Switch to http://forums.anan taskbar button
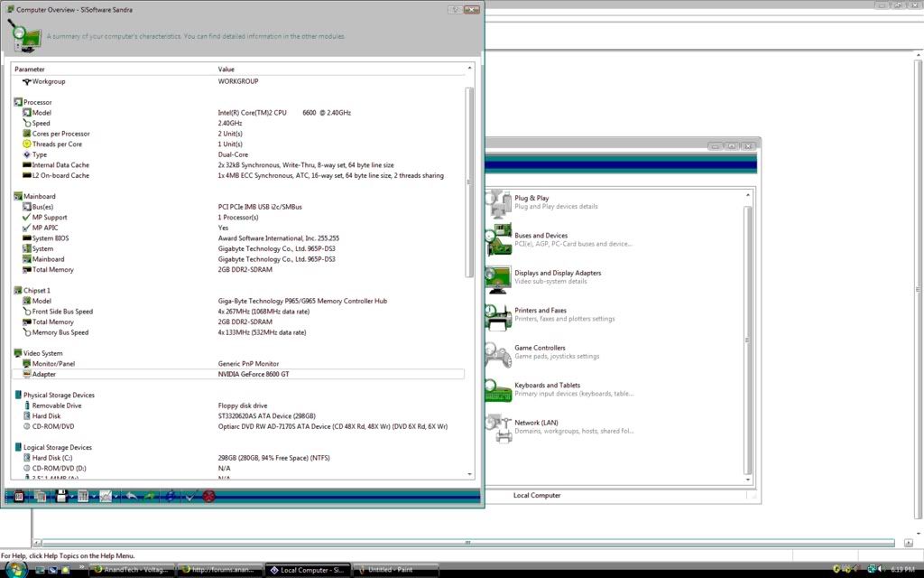This screenshot has width=924, height=578. 219,570
